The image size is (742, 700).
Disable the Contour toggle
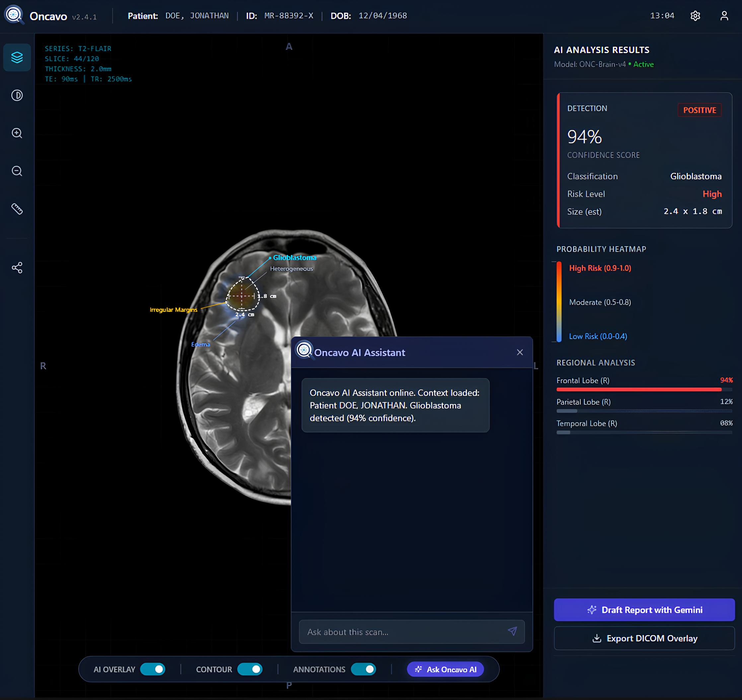click(x=250, y=669)
